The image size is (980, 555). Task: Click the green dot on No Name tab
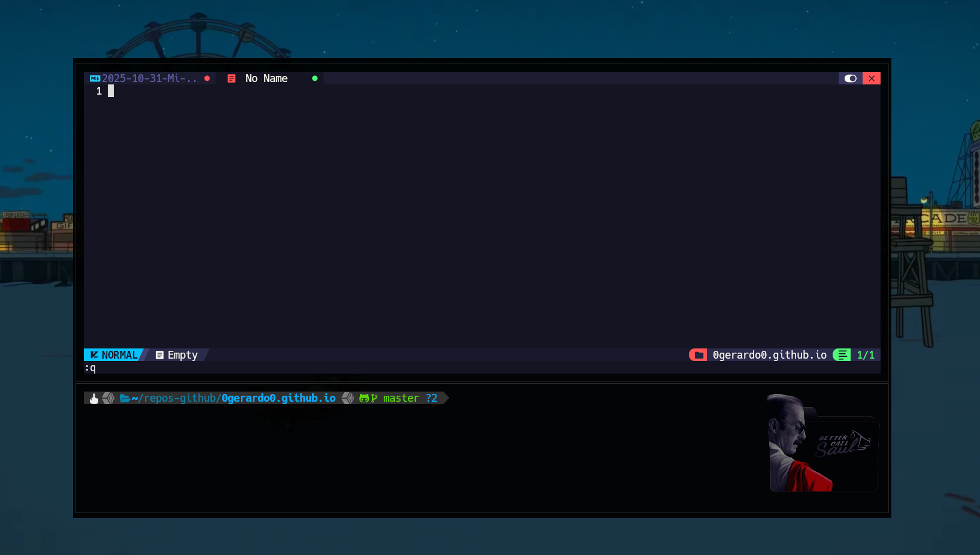pyautogui.click(x=314, y=78)
